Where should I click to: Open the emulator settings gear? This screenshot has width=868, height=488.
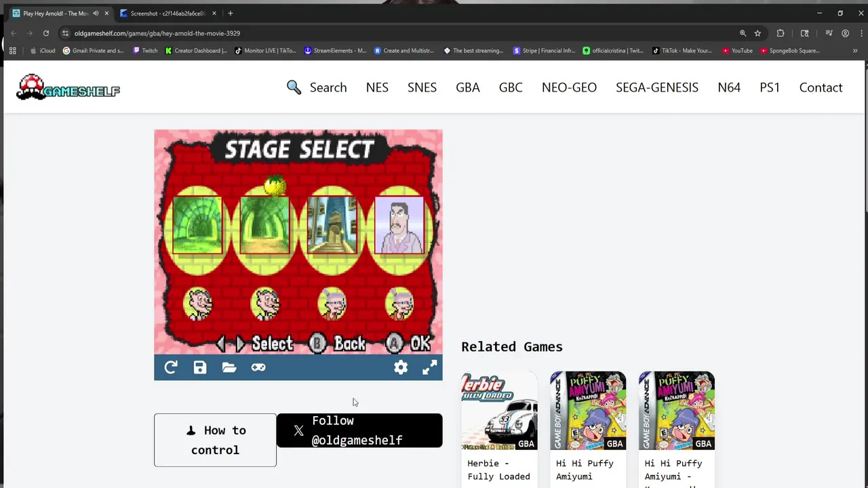click(401, 367)
